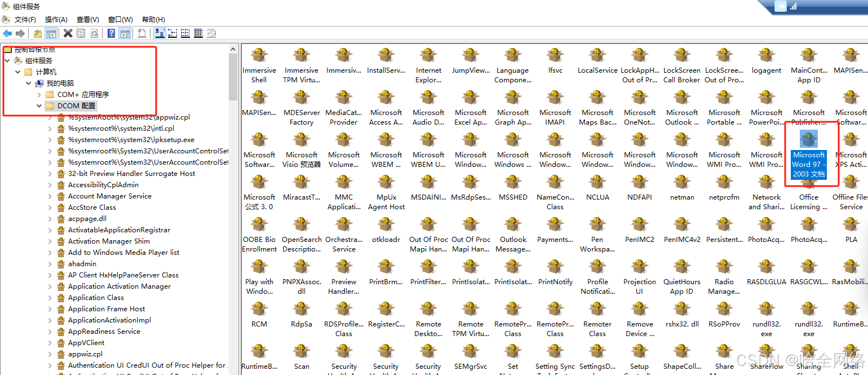This screenshot has width=868, height=375.
Task: Collapse the 组件服务 tree node
Action: coord(7,60)
